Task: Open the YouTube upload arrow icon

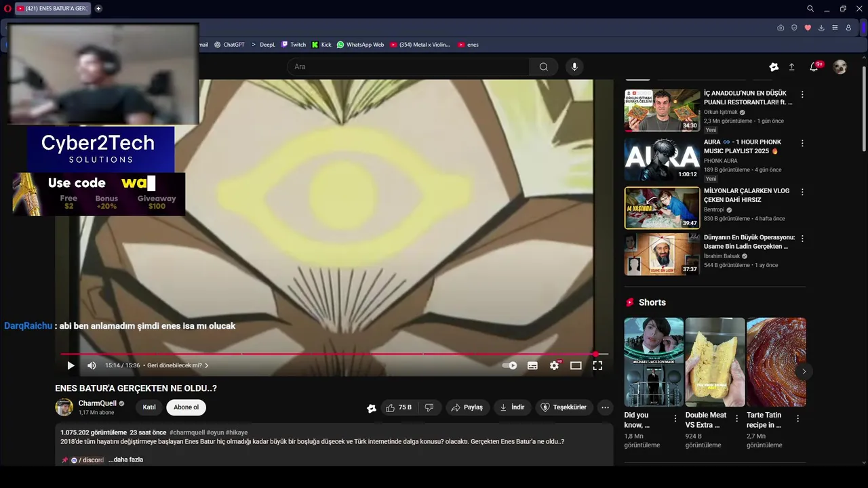Action: [791, 66]
